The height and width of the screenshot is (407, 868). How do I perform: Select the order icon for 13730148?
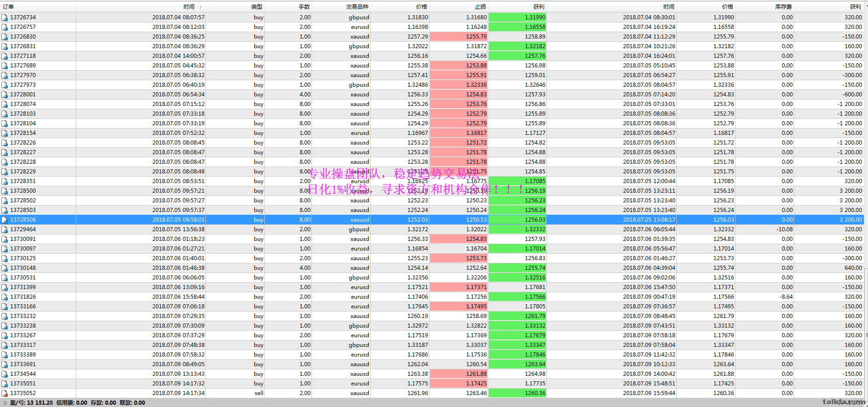click(5, 268)
